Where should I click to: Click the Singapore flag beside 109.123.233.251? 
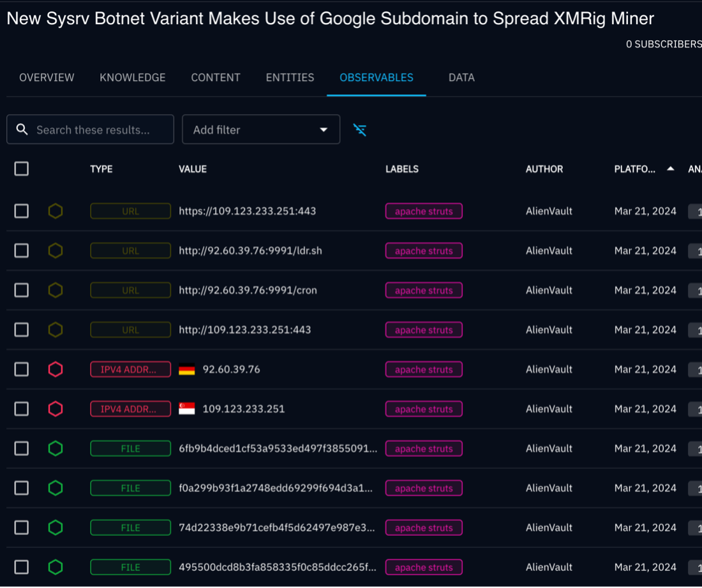click(x=186, y=409)
